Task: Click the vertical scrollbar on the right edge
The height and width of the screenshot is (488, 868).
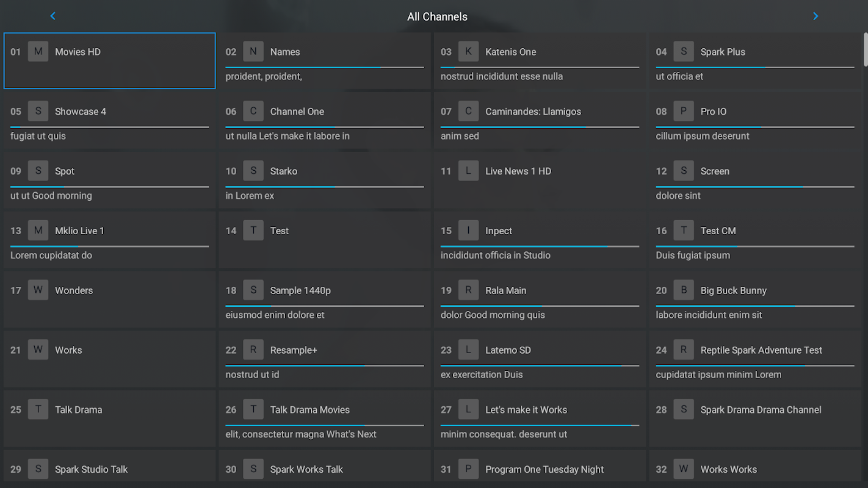Action: (x=866, y=49)
